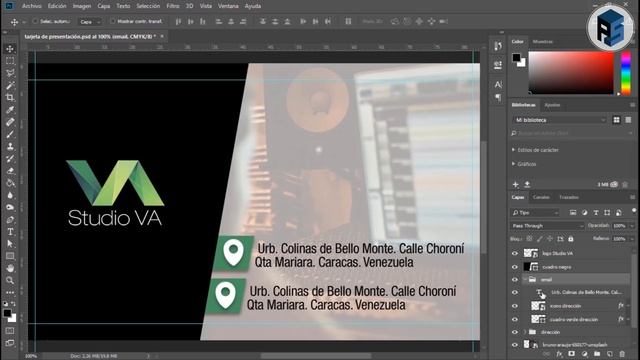640x360 pixels.
Task: Open the Ventana menu
Action: 228,6
